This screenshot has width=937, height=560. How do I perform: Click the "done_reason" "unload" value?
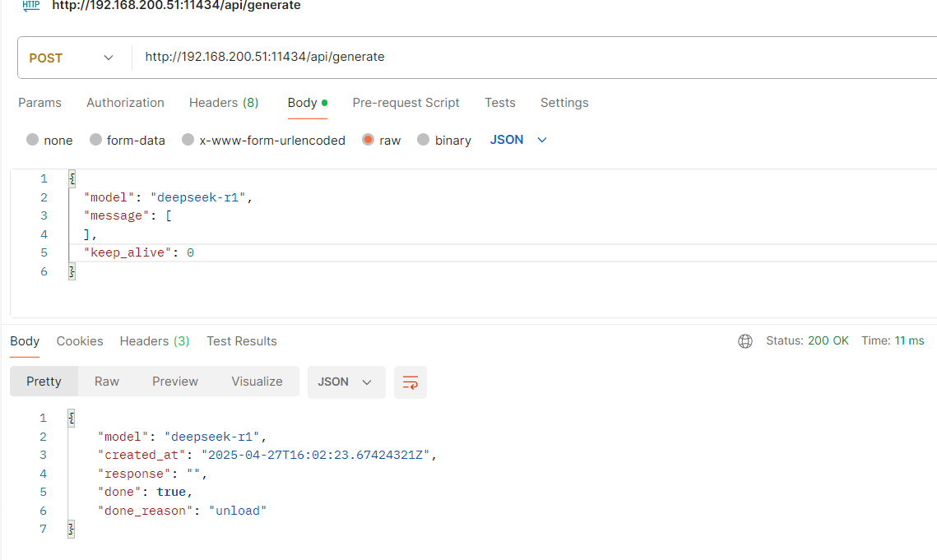(237, 511)
